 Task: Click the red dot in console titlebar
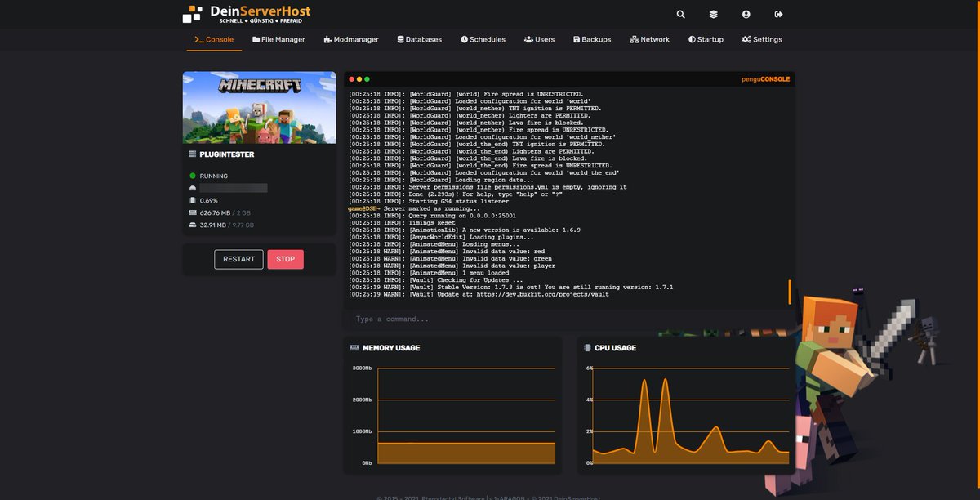click(352, 79)
